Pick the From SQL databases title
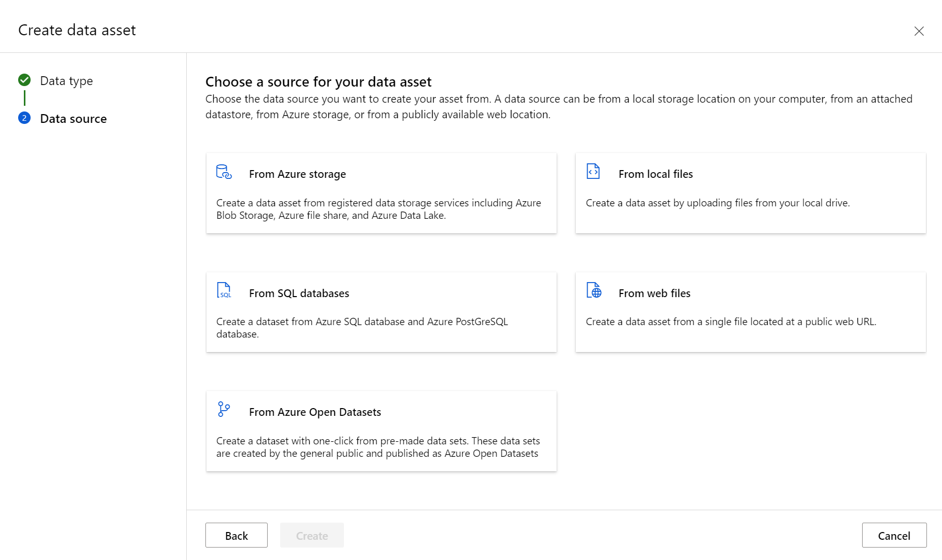 pyautogui.click(x=299, y=293)
